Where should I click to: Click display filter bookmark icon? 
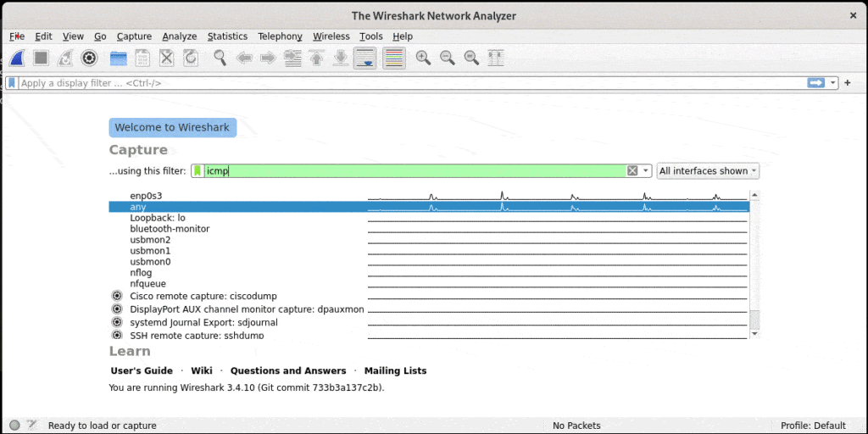coord(12,83)
